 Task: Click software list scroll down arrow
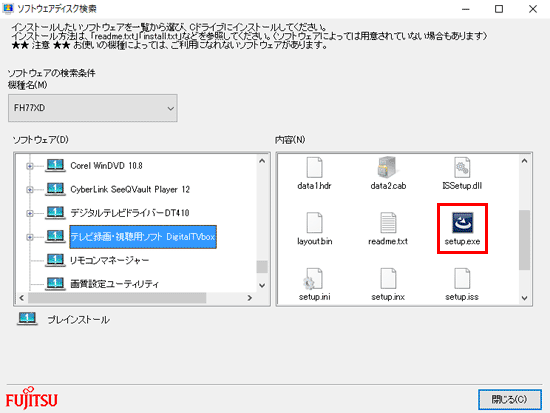pos(262,285)
